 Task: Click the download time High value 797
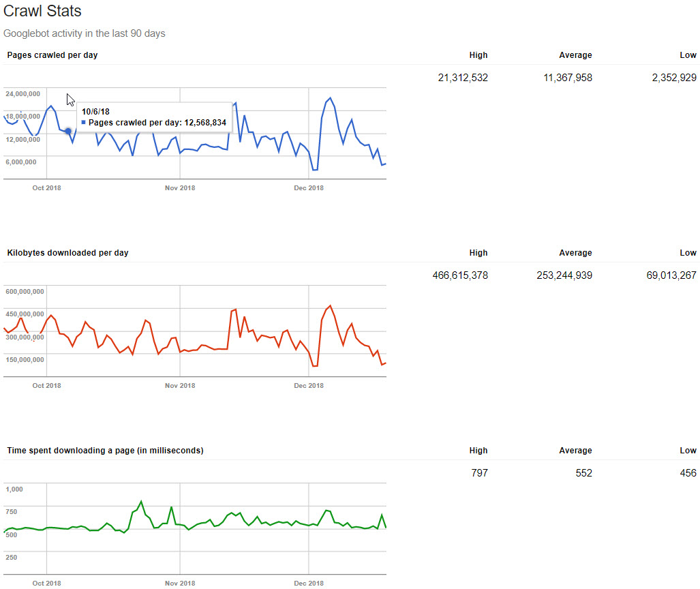479,473
